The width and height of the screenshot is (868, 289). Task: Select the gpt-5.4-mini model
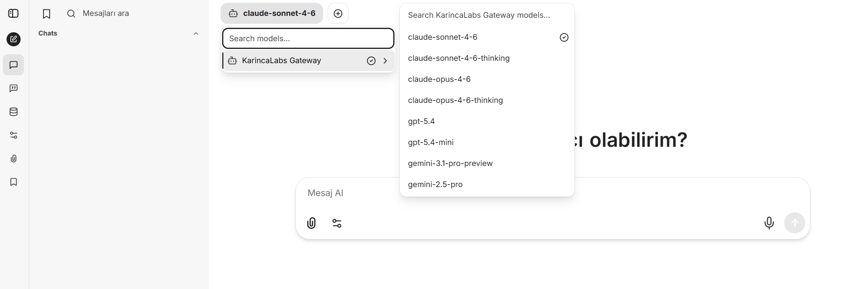pos(431,143)
